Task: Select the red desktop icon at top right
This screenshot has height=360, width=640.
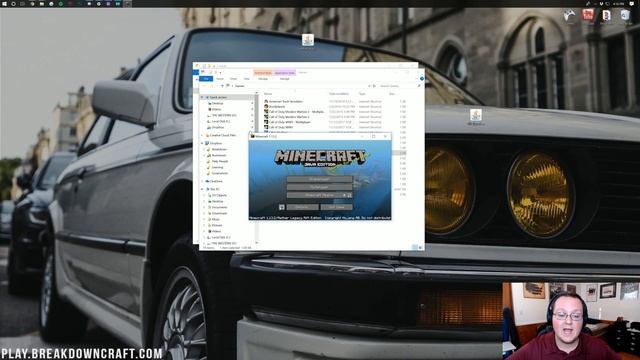Action: (588, 16)
